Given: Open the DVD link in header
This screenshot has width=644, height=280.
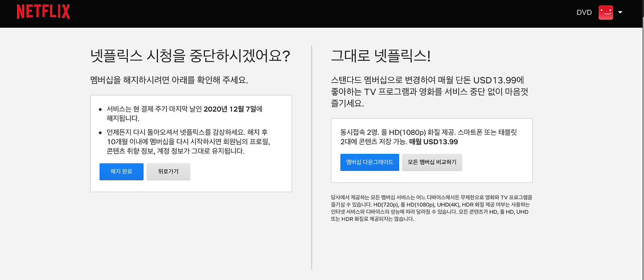Looking at the screenshot, I should (584, 13).
